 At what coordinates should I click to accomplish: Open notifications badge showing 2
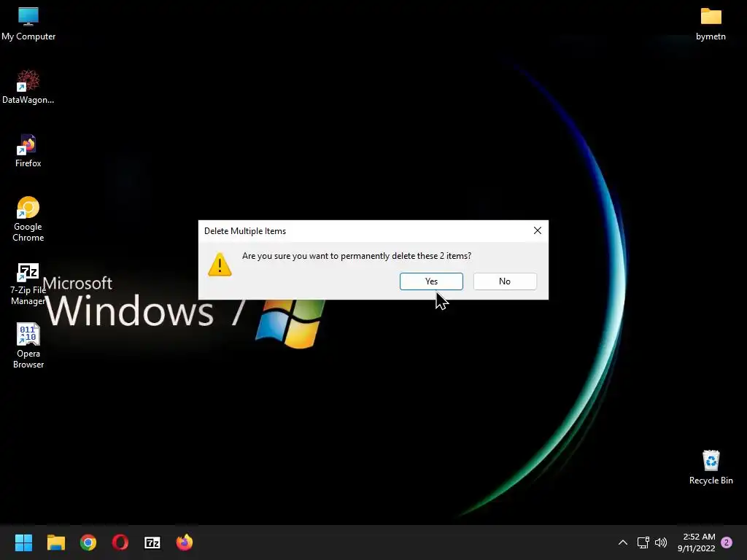click(x=727, y=542)
